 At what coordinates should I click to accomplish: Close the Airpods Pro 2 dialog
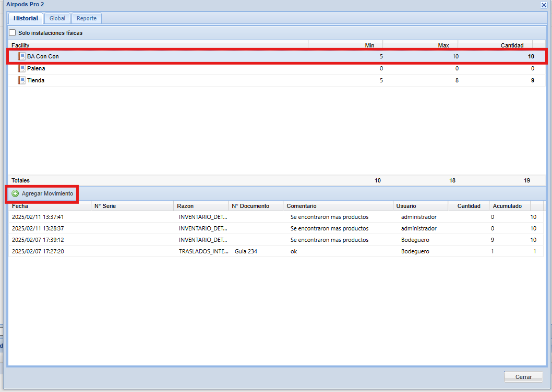point(544,5)
